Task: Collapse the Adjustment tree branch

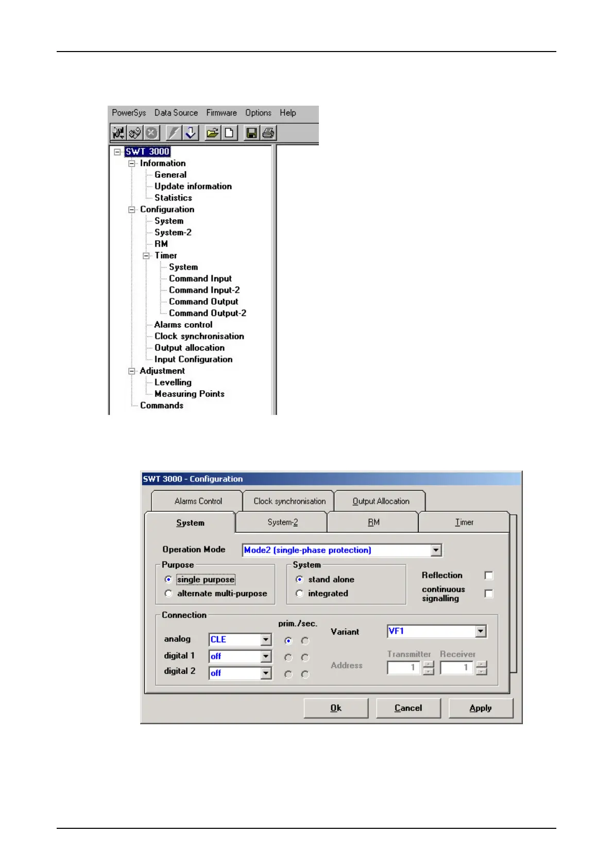Action: (x=132, y=371)
